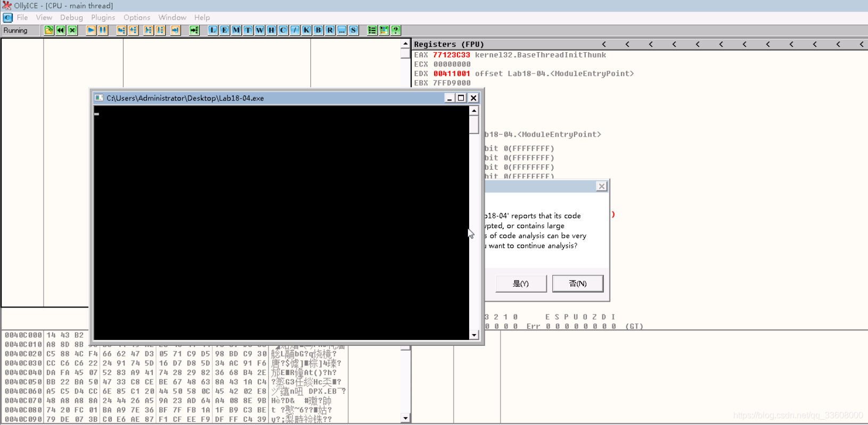Select the EBX register value 7FFD9000
The width and height of the screenshot is (868, 425).
point(452,83)
